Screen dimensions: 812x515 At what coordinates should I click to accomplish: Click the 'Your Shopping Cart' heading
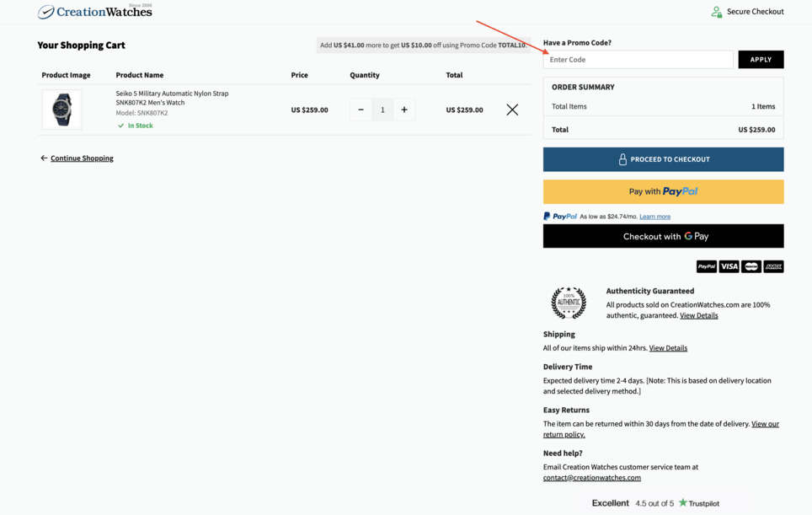click(82, 45)
